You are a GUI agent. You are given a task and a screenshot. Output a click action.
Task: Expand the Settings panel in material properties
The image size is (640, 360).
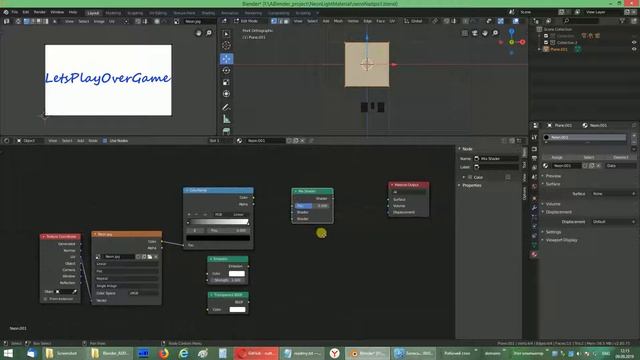[x=553, y=232]
